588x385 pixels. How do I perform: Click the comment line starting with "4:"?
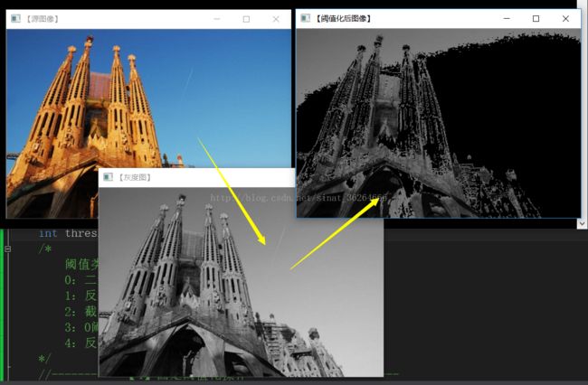click(81, 343)
